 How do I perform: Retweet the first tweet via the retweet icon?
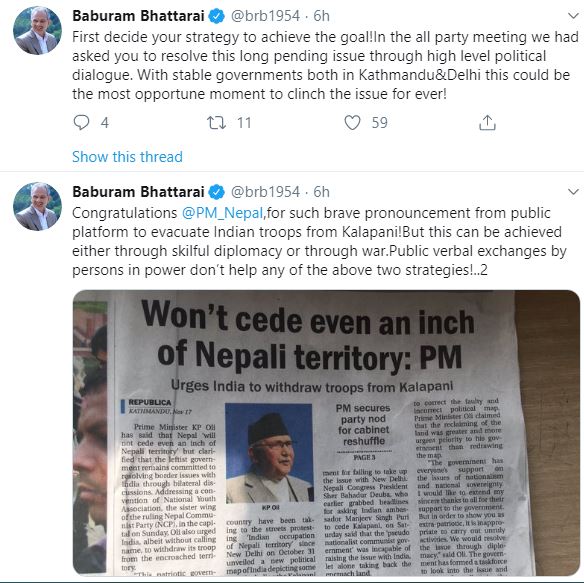[216, 123]
